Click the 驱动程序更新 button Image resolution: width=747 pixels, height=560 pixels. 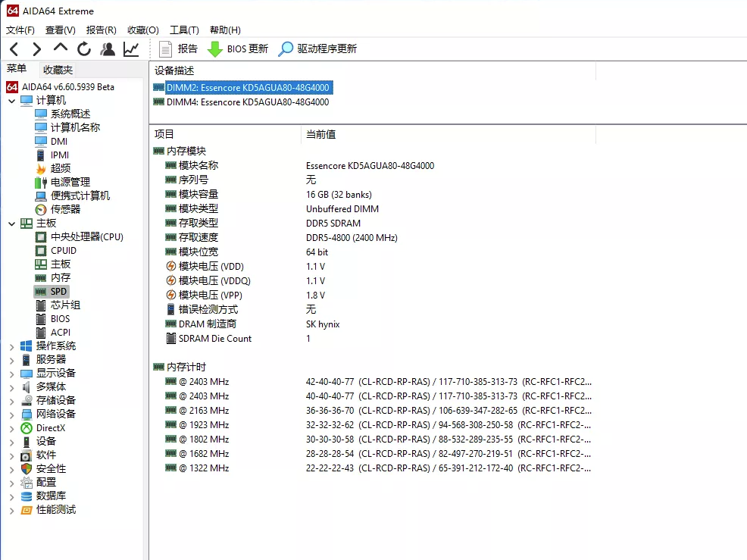pos(317,48)
